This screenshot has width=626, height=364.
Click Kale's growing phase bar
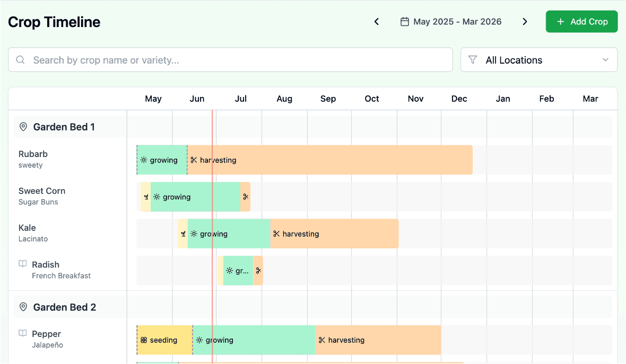coord(229,233)
